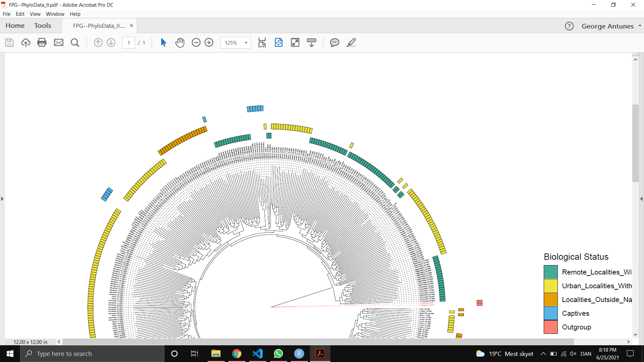Viewport: 644px width, 362px height.
Task: Zoom in using the plus icon
Action: point(209,43)
